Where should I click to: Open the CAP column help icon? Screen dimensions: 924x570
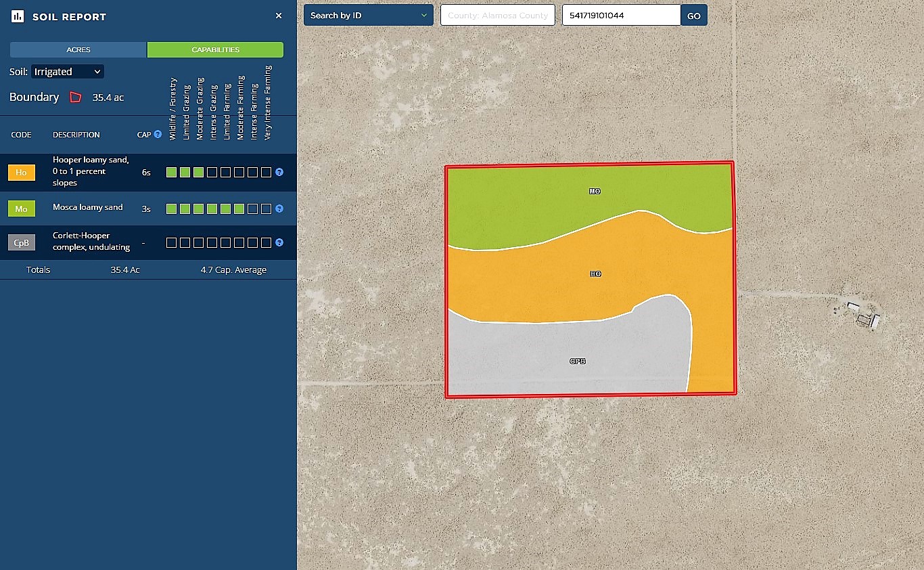pyautogui.click(x=158, y=134)
